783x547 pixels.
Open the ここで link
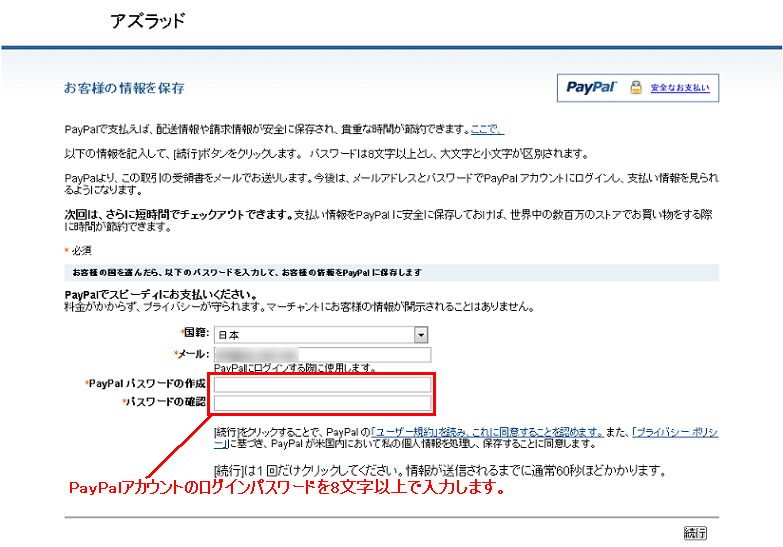pyautogui.click(x=487, y=129)
